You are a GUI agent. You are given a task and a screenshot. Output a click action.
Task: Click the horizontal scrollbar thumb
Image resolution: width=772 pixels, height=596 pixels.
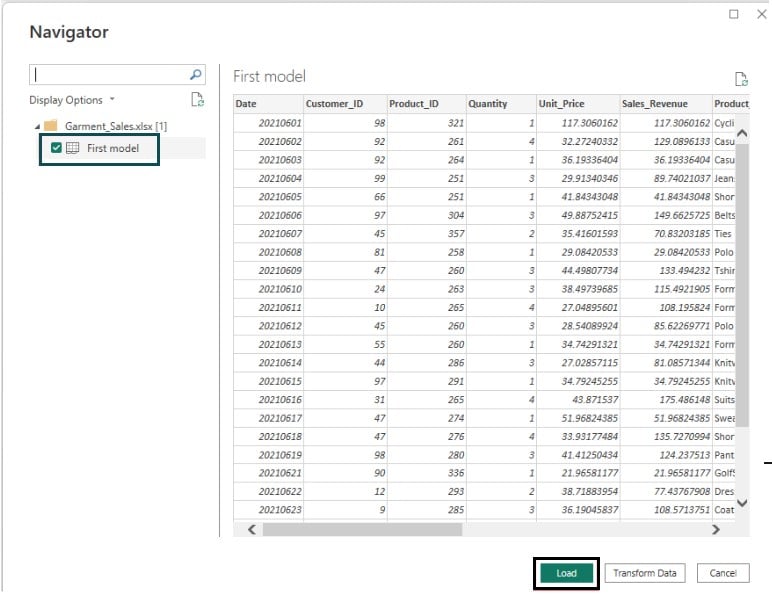(362, 530)
